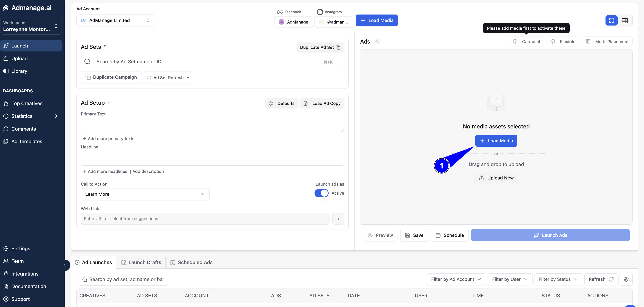The width and height of the screenshot is (644, 307).
Task: Focus the Search by Ad Set name field
Action: [212, 62]
